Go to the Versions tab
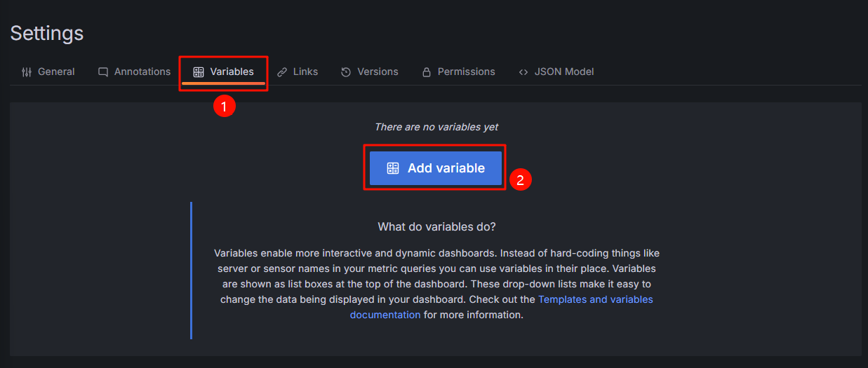Screen dimensions: 868x368 (x=370, y=71)
